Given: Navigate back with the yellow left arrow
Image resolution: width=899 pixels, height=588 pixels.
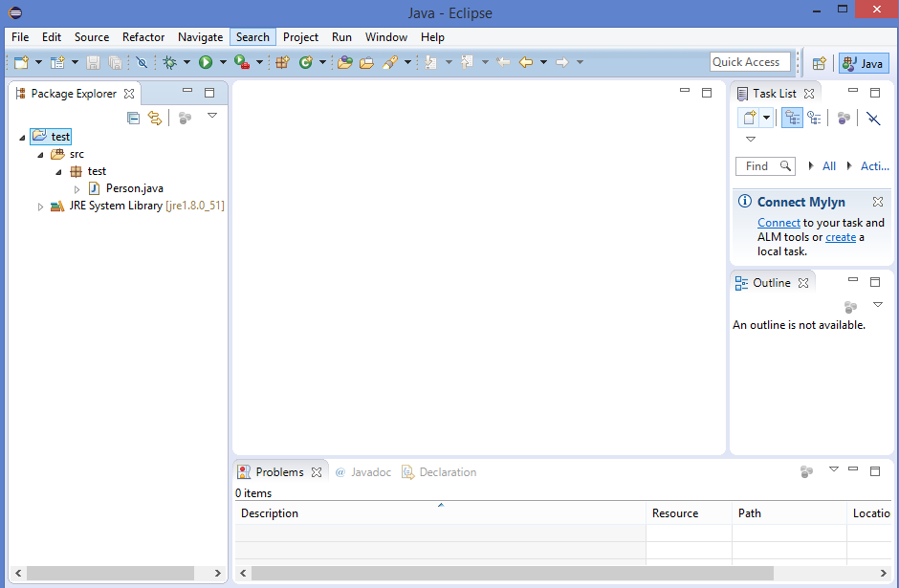Looking at the screenshot, I should pos(526,62).
